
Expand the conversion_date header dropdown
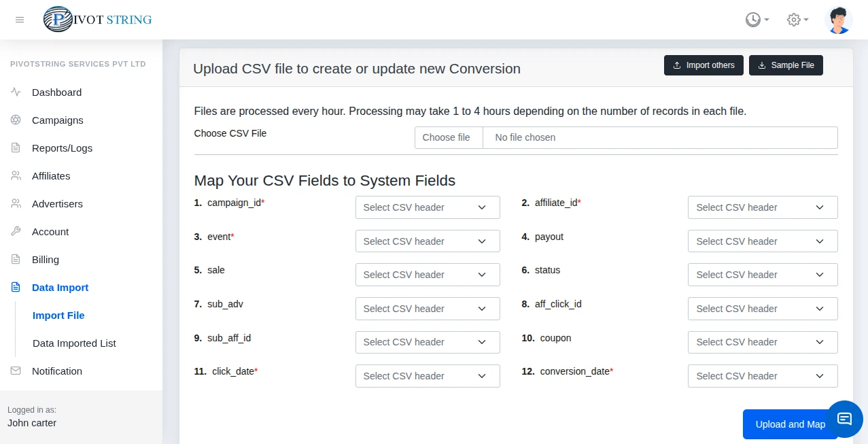tap(762, 376)
